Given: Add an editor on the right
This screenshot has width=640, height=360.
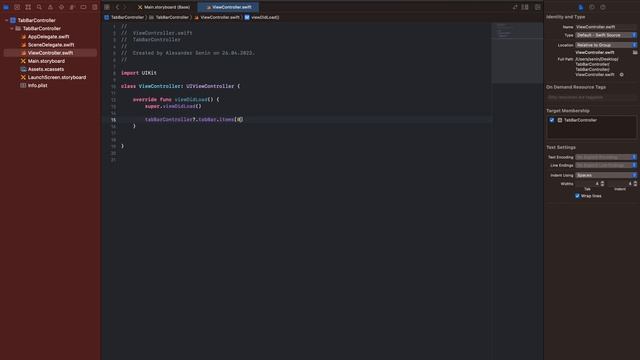Looking at the screenshot, I should [x=538, y=7].
